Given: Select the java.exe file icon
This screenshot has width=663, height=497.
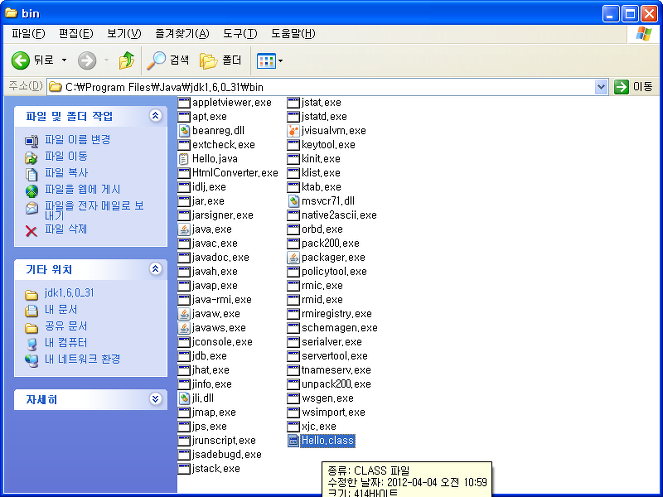Looking at the screenshot, I should 184,229.
